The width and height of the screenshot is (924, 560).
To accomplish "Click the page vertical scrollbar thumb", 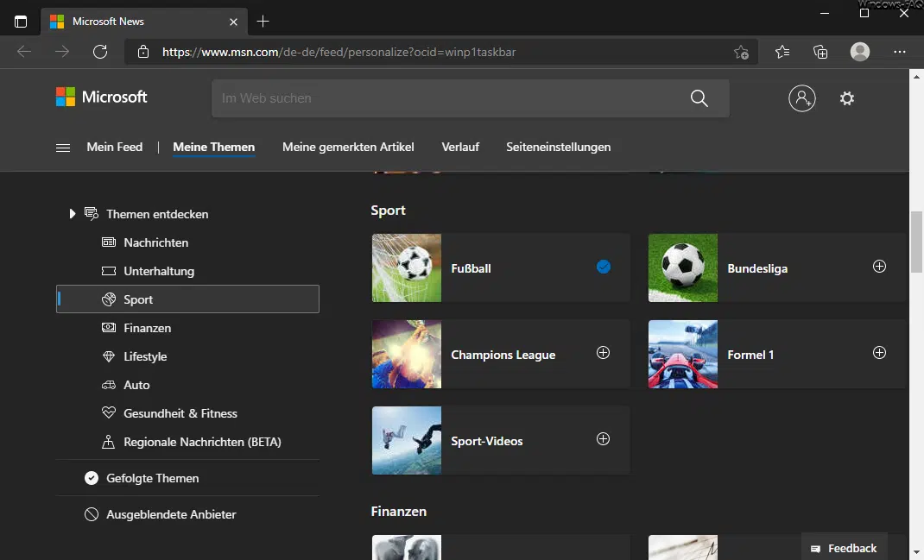I will (916, 242).
